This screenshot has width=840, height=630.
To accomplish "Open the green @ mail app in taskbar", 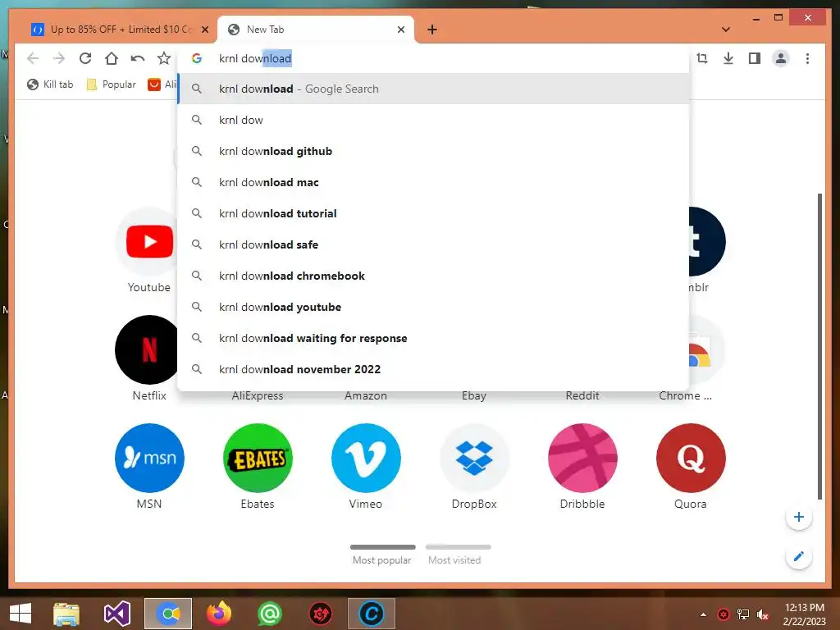I will [270, 614].
